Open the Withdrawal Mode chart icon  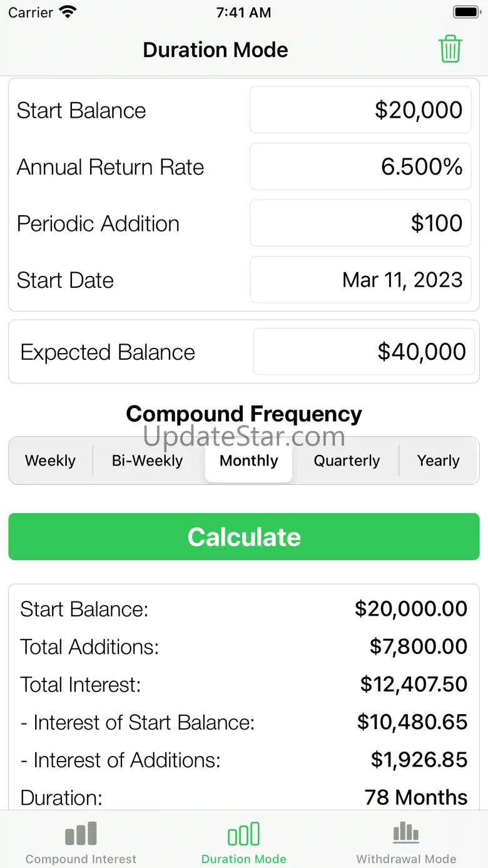click(406, 834)
